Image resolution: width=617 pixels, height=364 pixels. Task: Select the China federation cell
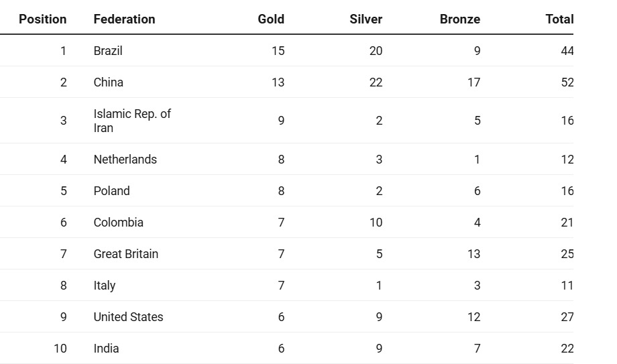pos(109,82)
